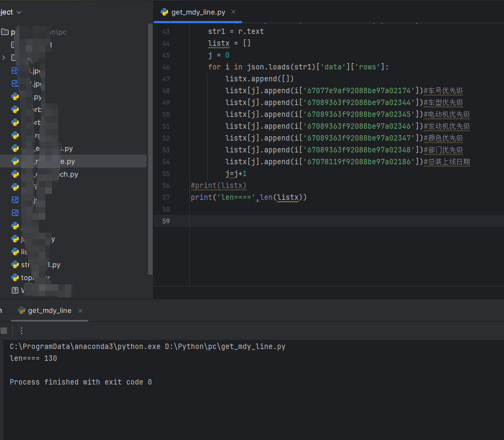Click line number 59 in the gutter

tap(166, 221)
